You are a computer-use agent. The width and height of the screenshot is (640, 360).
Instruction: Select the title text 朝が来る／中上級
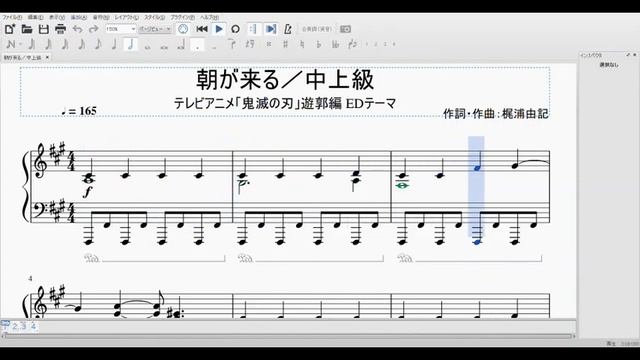point(285,80)
